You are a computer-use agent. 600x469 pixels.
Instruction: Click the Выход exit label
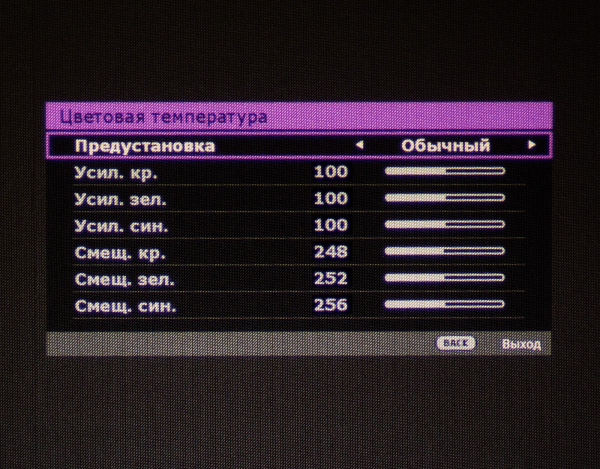[521, 344]
